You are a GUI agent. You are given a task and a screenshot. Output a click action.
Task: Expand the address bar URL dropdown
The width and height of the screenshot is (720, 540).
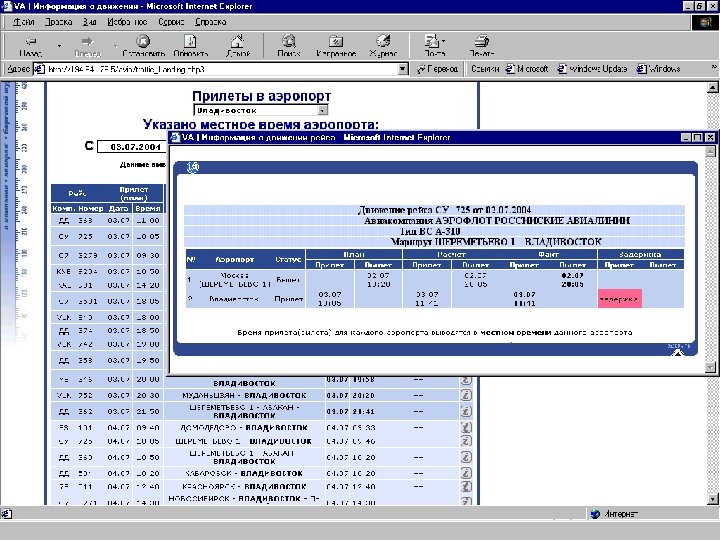403,69
